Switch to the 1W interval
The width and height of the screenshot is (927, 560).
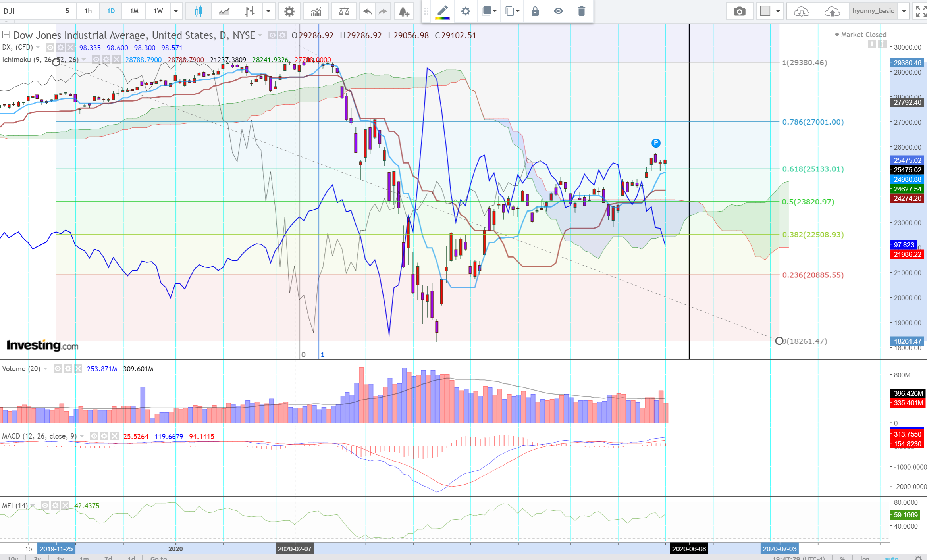pyautogui.click(x=158, y=11)
